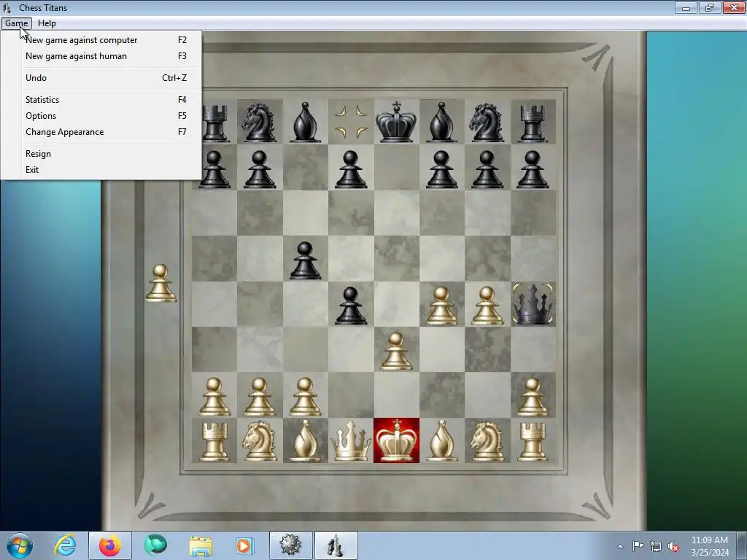Viewport: 747px width, 560px height.
Task: Select the black pawn on c5
Action: [306, 260]
